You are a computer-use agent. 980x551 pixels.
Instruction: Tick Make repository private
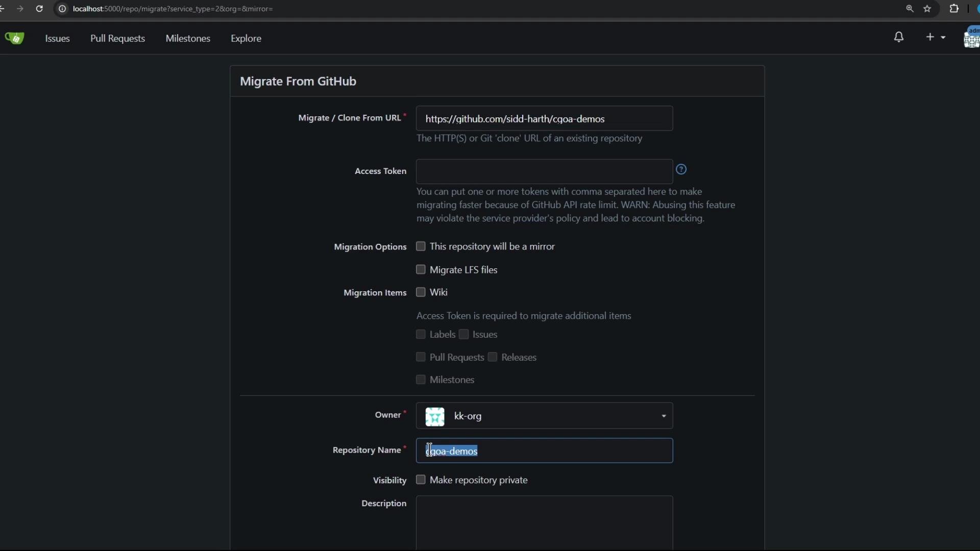421,480
